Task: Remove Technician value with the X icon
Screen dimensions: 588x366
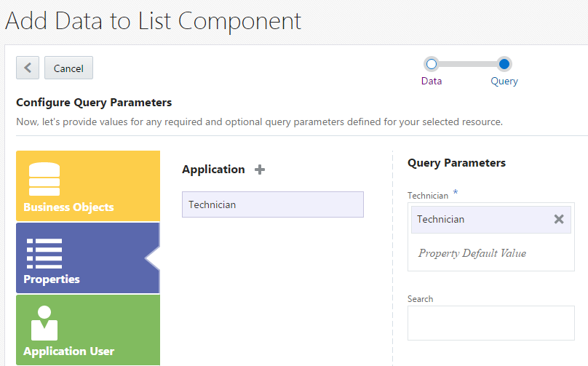Action: coord(559,219)
